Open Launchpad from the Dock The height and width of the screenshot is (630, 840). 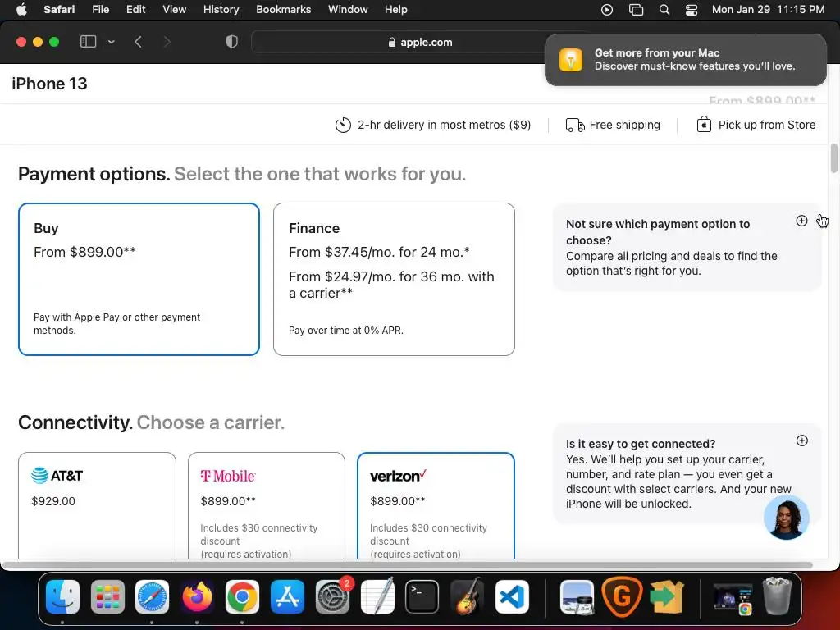[107, 596]
